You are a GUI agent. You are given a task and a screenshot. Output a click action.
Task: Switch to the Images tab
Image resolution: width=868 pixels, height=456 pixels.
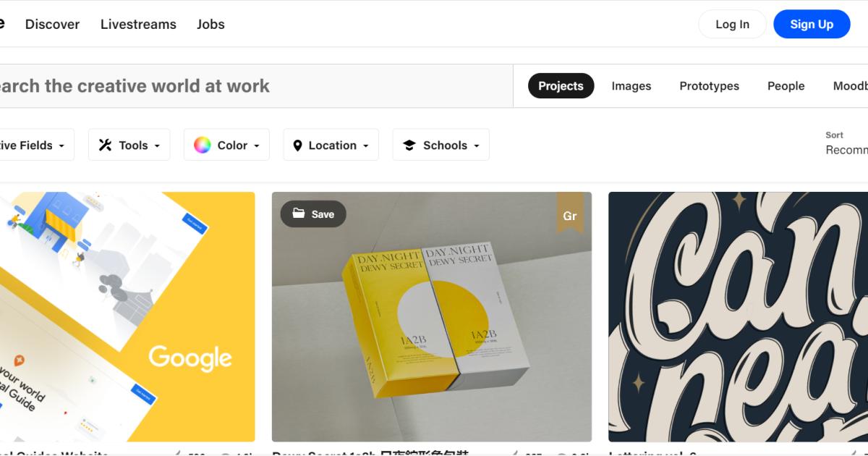pyautogui.click(x=631, y=85)
